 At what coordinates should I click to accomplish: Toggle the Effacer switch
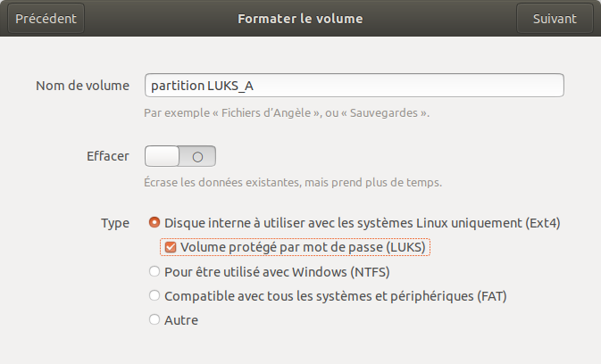(179, 156)
